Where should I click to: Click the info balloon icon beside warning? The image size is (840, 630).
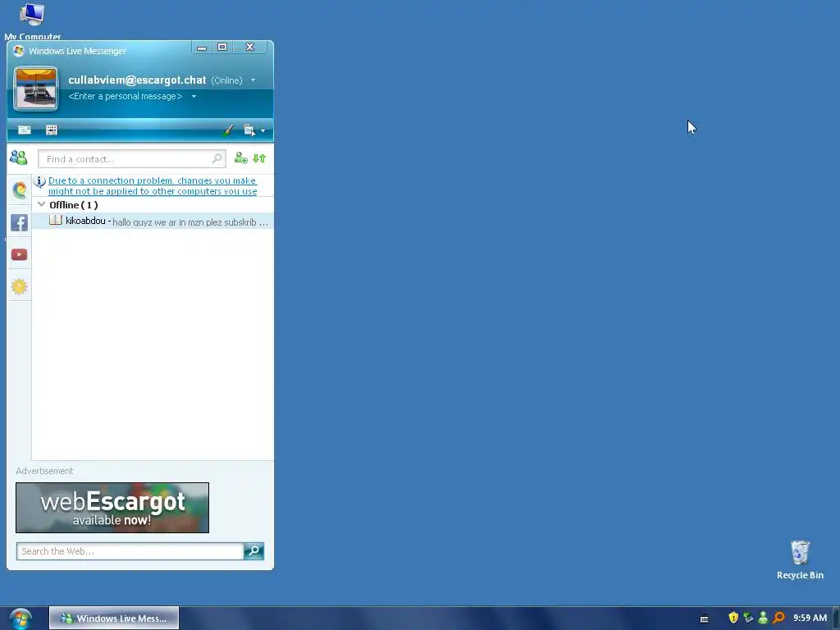pos(39,181)
